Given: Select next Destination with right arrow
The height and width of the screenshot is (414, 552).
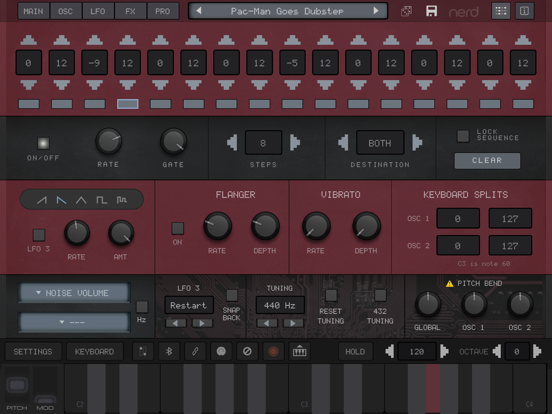Looking at the screenshot, I should tap(417, 143).
